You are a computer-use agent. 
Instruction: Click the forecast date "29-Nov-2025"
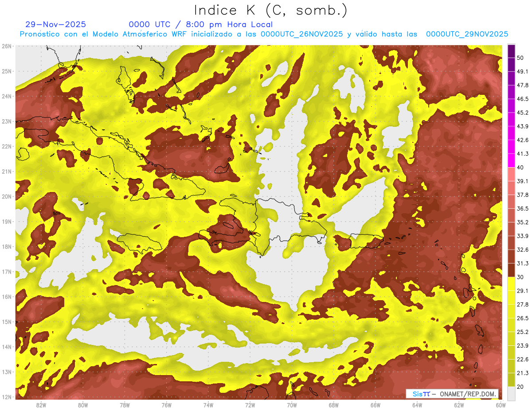coord(56,24)
